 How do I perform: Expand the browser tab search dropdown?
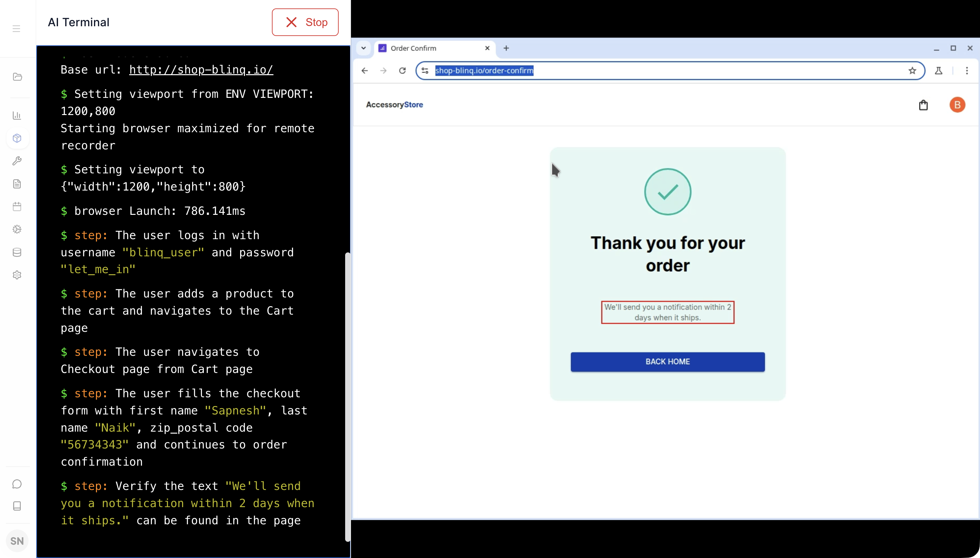(363, 48)
